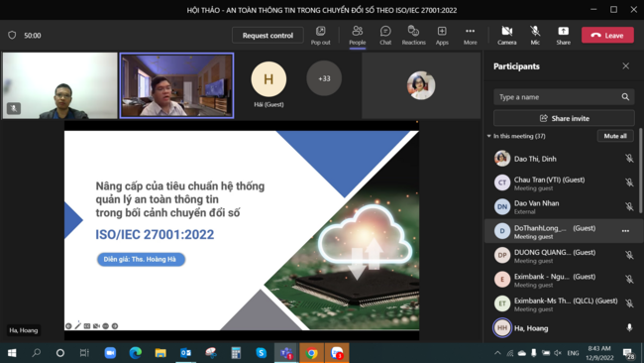Unmute the Mic in toolbar
The image size is (644, 363).
[x=535, y=36]
